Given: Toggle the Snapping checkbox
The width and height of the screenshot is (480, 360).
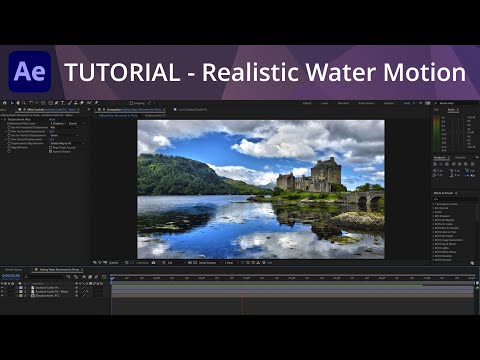Looking at the screenshot, I should (x=131, y=103).
